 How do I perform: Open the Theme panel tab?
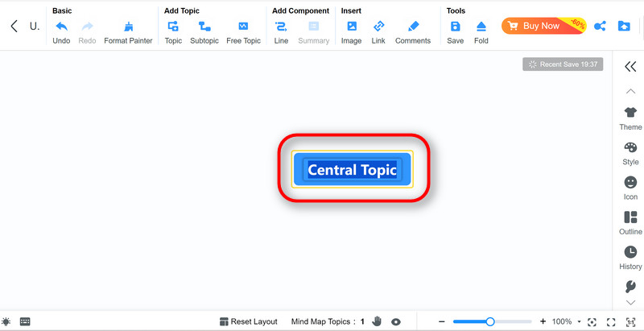[630, 118]
